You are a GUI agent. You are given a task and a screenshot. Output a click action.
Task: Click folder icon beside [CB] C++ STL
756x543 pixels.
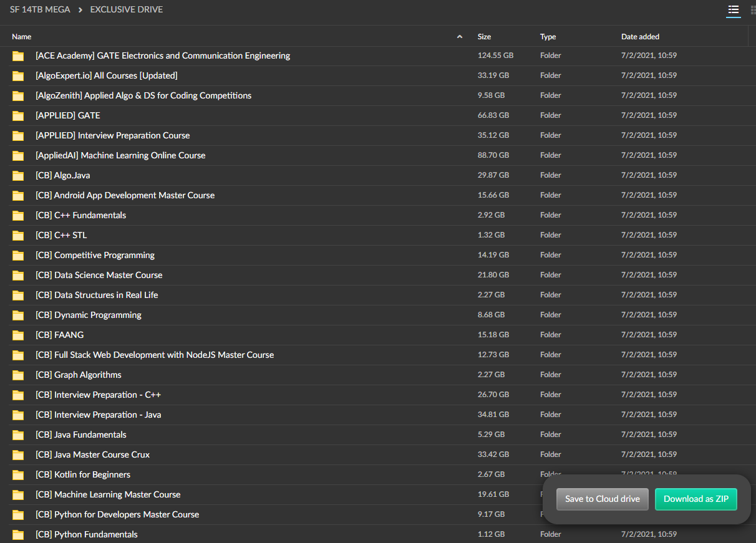click(x=18, y=236)
